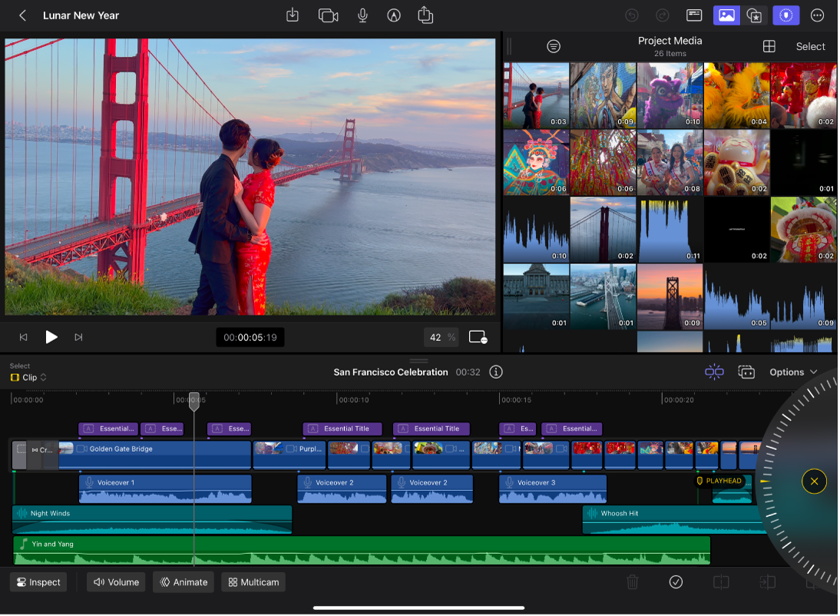Open the Clip selection mode dropdown
This screenshot has height=616, width=840.
[x=28, y=377]
